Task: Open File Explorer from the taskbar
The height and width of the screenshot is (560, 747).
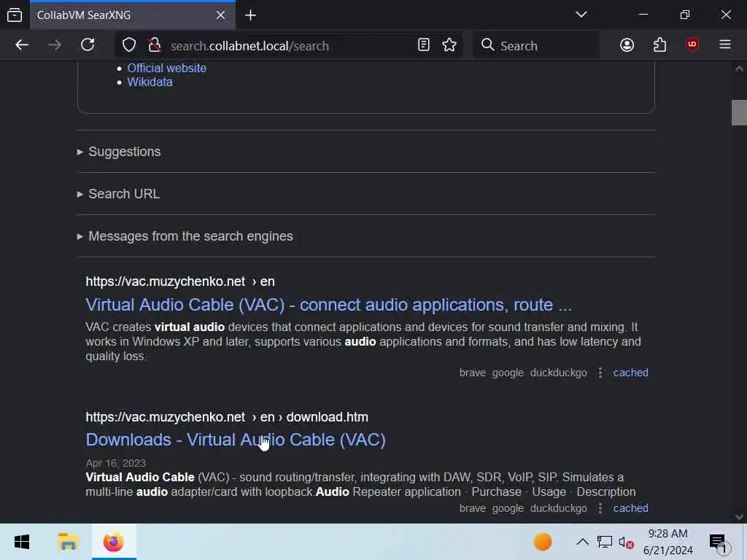Action: click(x=68, y=542)
